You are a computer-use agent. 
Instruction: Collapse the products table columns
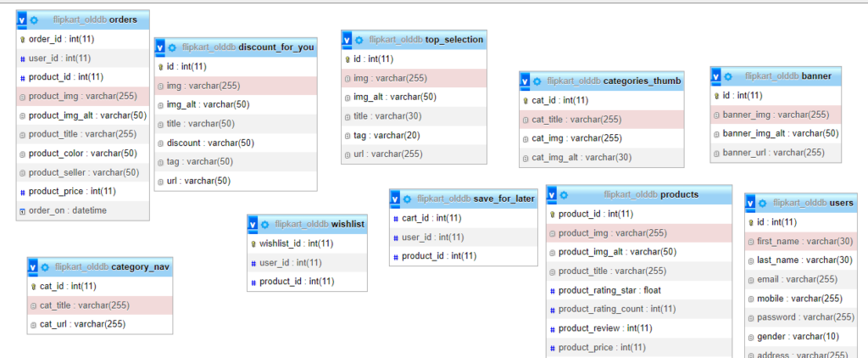[x=551, y=196]
